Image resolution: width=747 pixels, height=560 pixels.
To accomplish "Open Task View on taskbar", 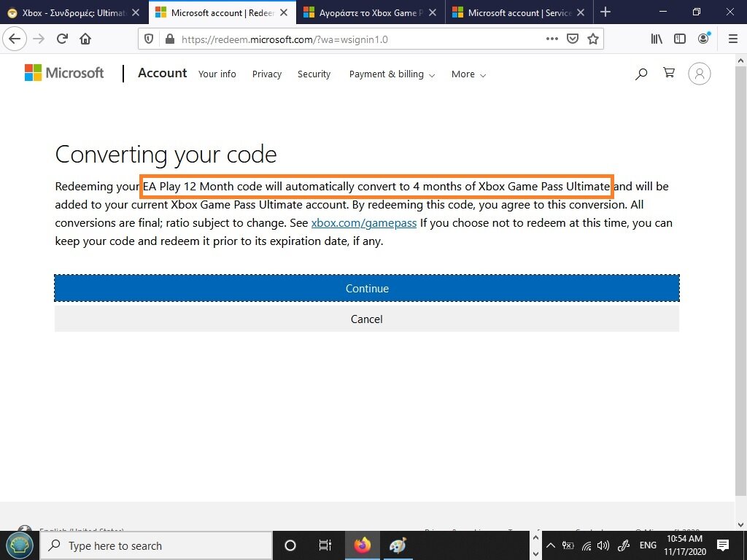I will (x=325, y=545).
